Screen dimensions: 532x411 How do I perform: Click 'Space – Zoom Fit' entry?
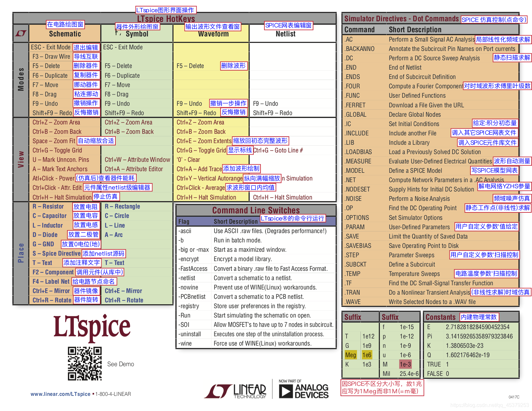click(54, 141)
